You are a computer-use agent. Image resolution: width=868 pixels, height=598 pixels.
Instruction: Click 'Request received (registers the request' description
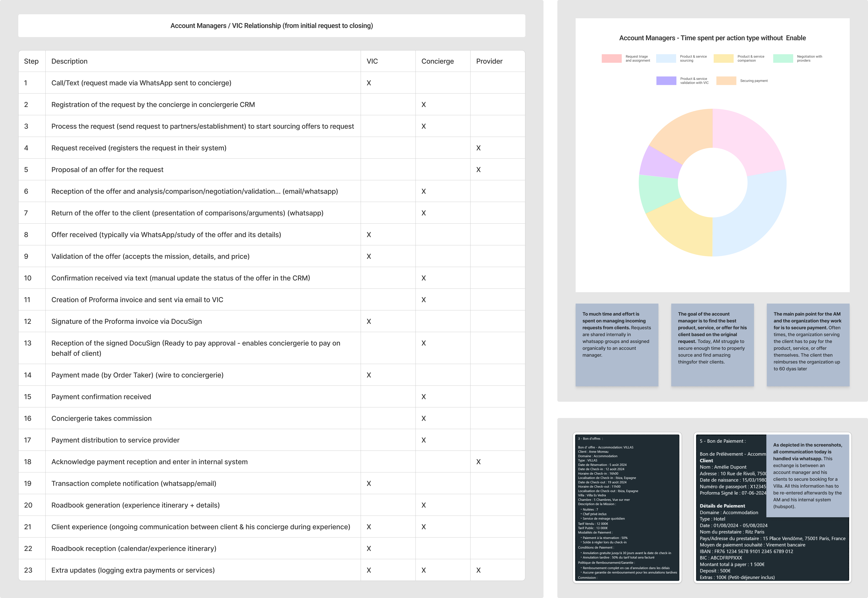click(139, 148)
